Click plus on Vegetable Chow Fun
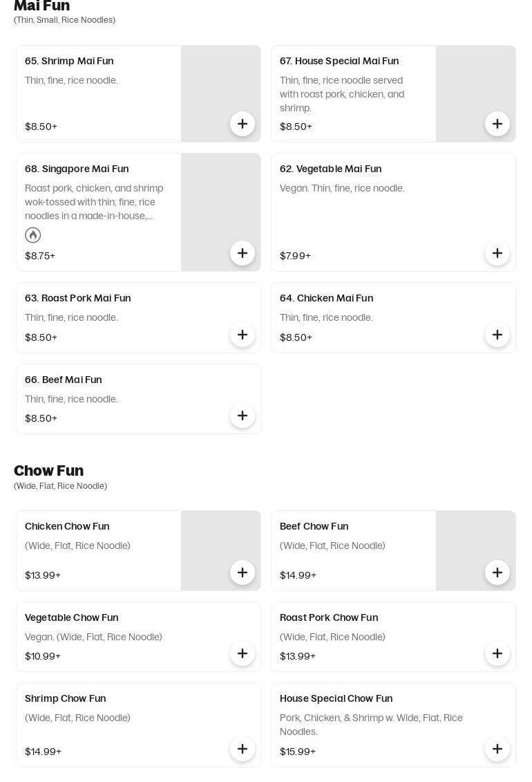 click(243, 653)
